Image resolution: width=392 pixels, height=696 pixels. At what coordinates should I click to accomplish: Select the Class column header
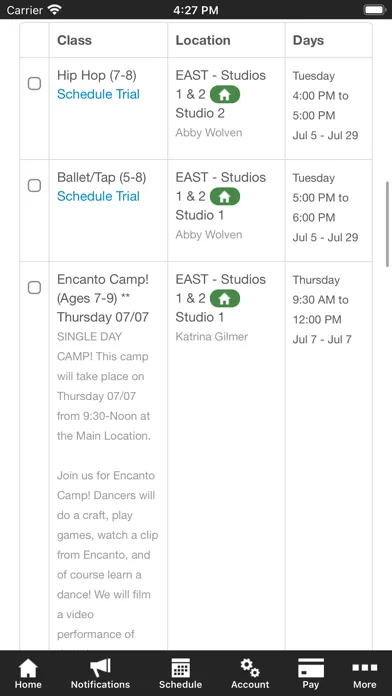(74, 40)
